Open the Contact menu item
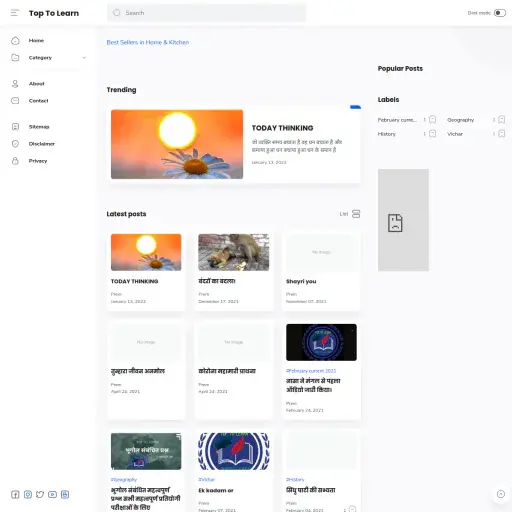The height and width of the screenshot is (512, 512). pos(39,101)
